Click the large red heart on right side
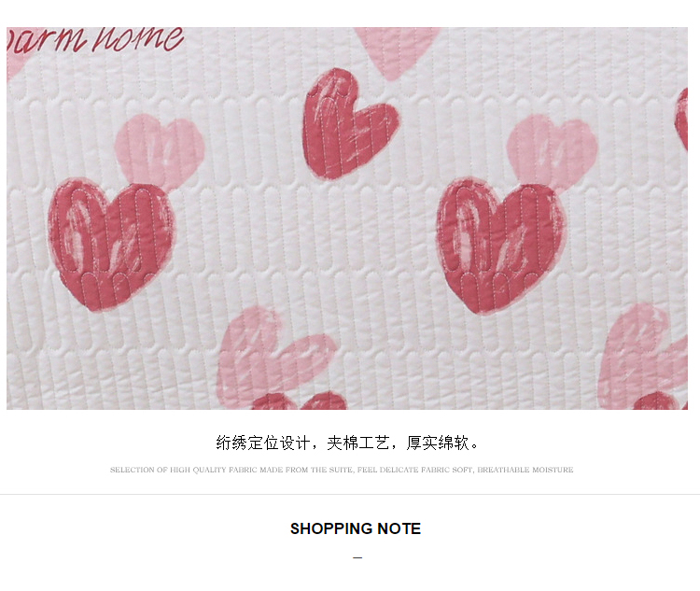 click(501, 246)
